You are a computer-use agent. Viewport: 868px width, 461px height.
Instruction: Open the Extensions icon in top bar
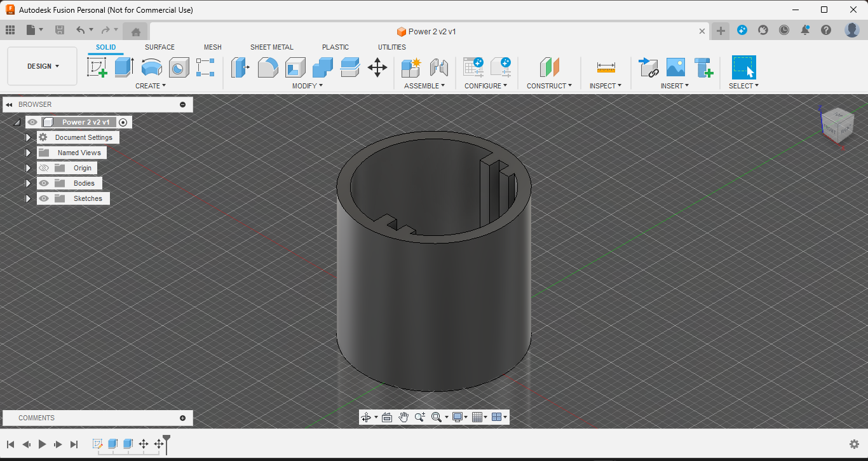tap(742, 30)
